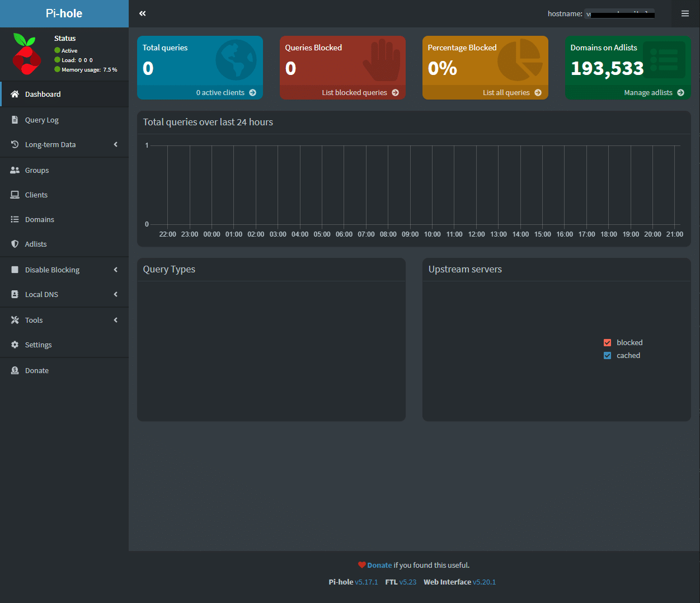Open the hamburger menu in the top bar
The height and width of the screenshot is (603, 700).
685,13
